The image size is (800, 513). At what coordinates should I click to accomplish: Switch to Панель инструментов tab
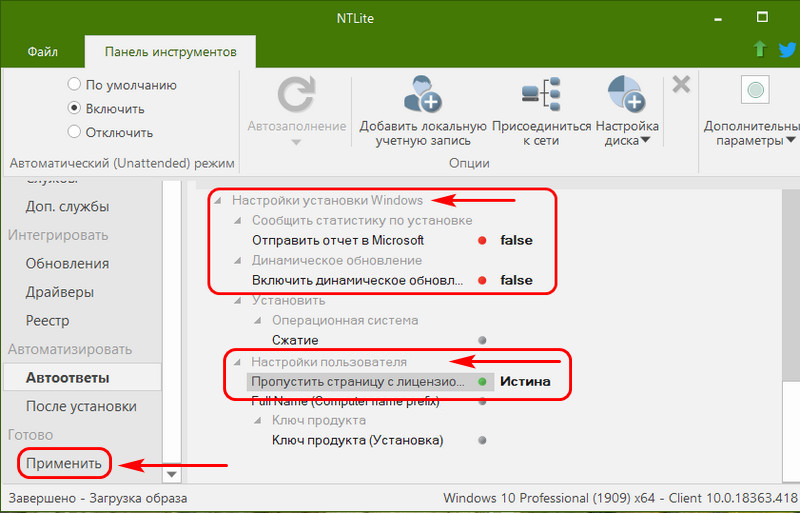170,52
